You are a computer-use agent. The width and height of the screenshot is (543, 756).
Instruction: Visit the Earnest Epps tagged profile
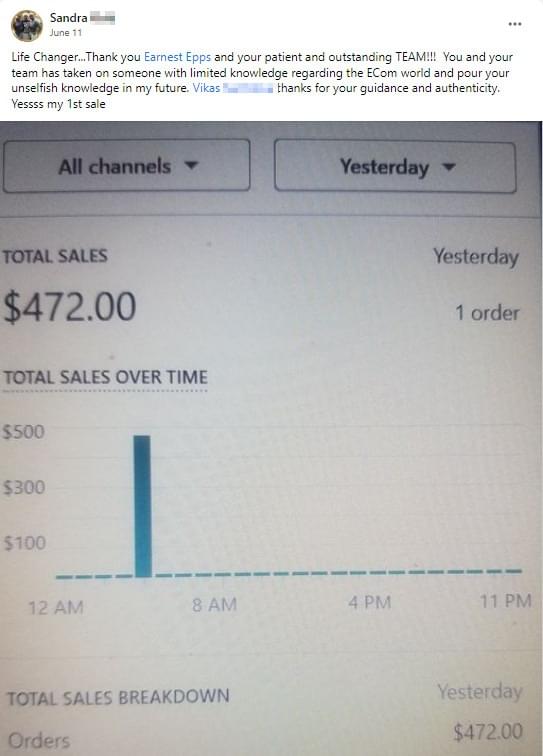[x=177, y=57]
